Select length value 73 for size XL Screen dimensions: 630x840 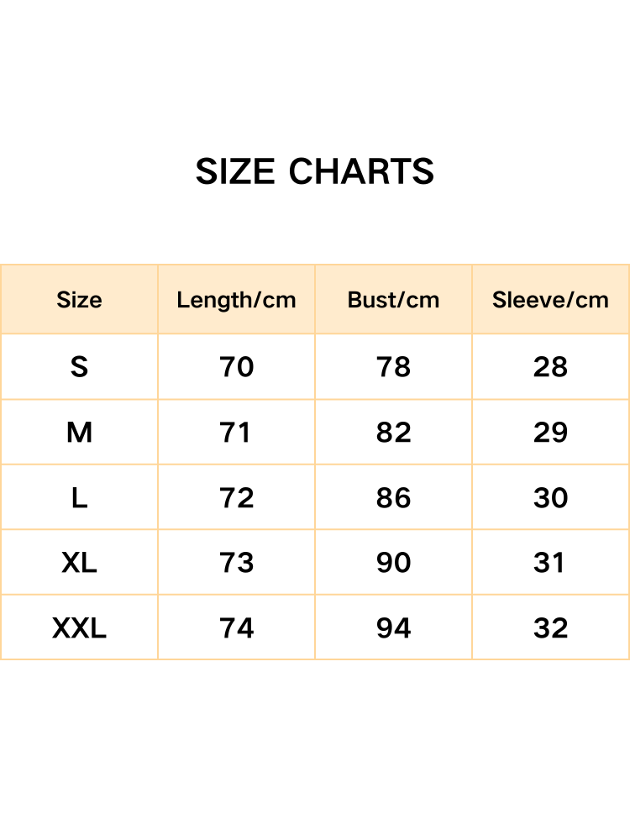click(236, 563)
